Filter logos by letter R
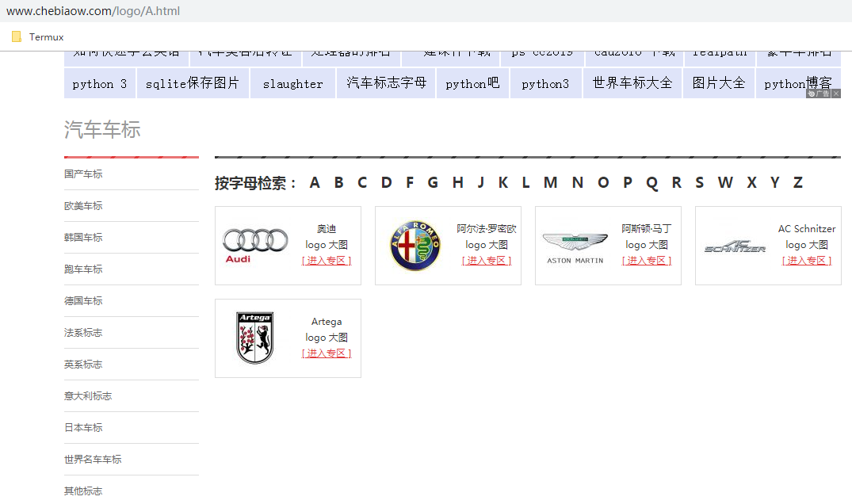 pyautogui.click(x=677, y=182)
